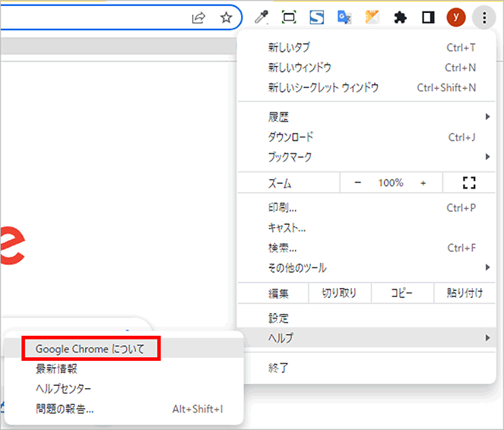Expand その他のツール submenu
Viewport: 504px width, 430px height.
point(366,268)
